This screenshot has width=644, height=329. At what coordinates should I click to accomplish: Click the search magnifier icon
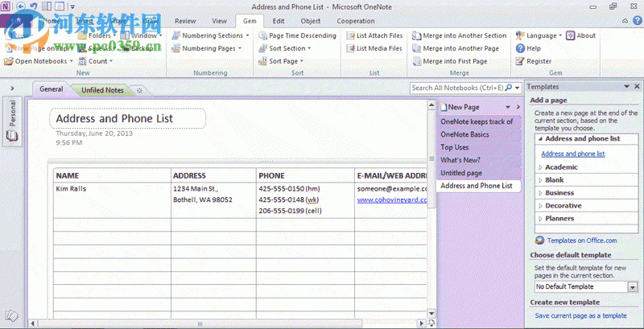tap(509, 88)
